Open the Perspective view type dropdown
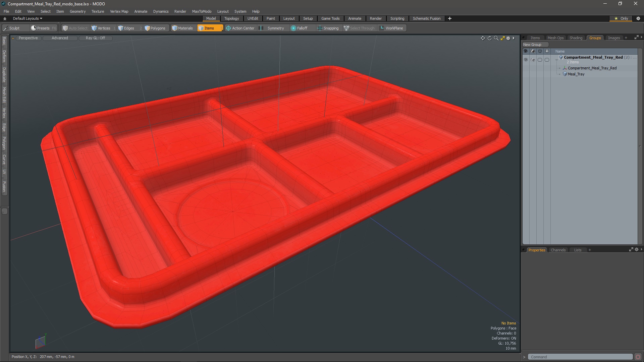 tap(28, 38)
